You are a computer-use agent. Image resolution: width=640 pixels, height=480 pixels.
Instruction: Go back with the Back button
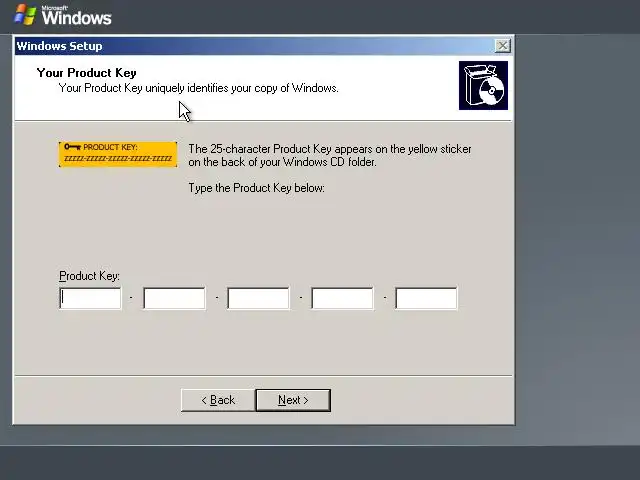pyautogui.click(x=218, y=400)
